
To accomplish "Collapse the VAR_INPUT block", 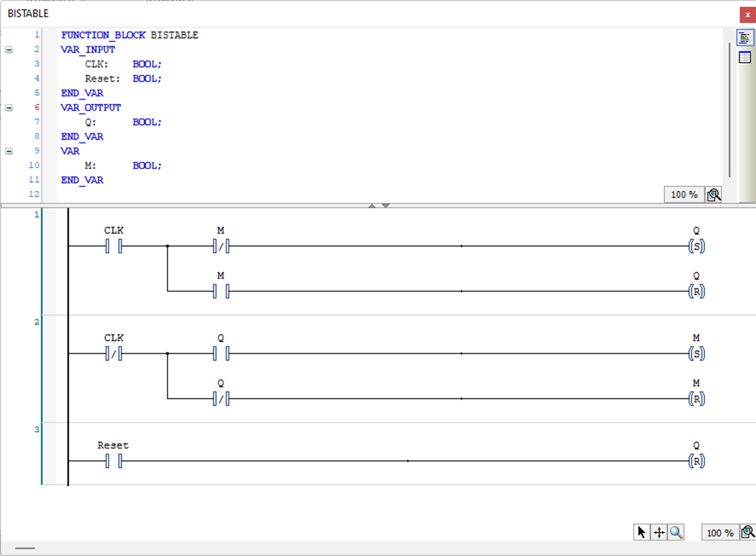I will pyautogui.click(x=9, y=50).
